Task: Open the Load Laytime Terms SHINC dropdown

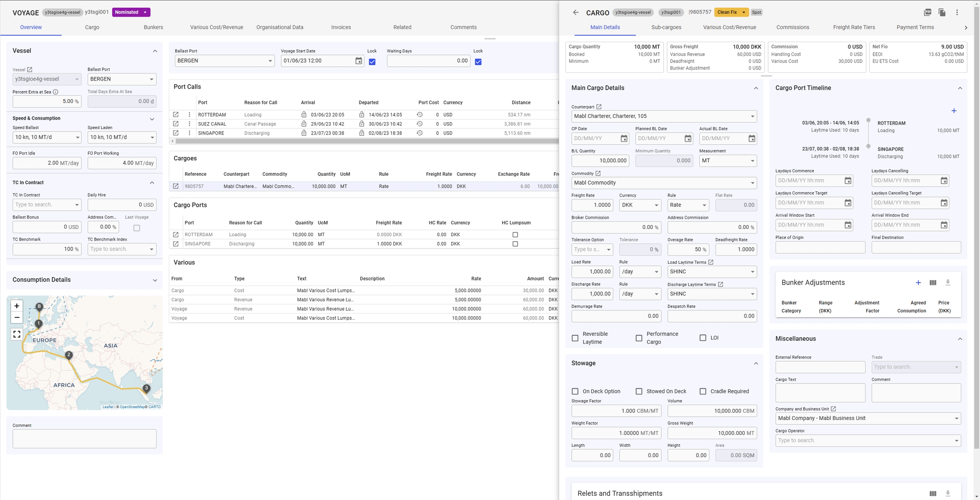Action: 712,271
